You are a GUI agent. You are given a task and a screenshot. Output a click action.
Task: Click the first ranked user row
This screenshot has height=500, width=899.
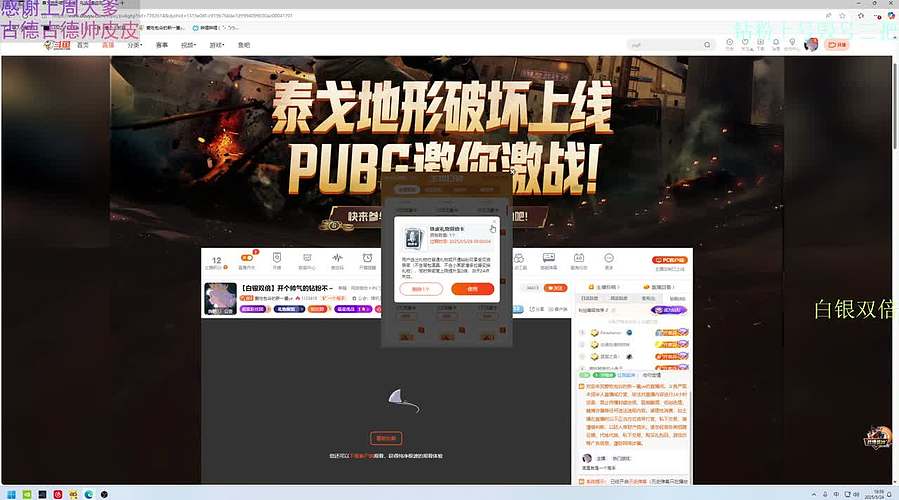[633, 333]
